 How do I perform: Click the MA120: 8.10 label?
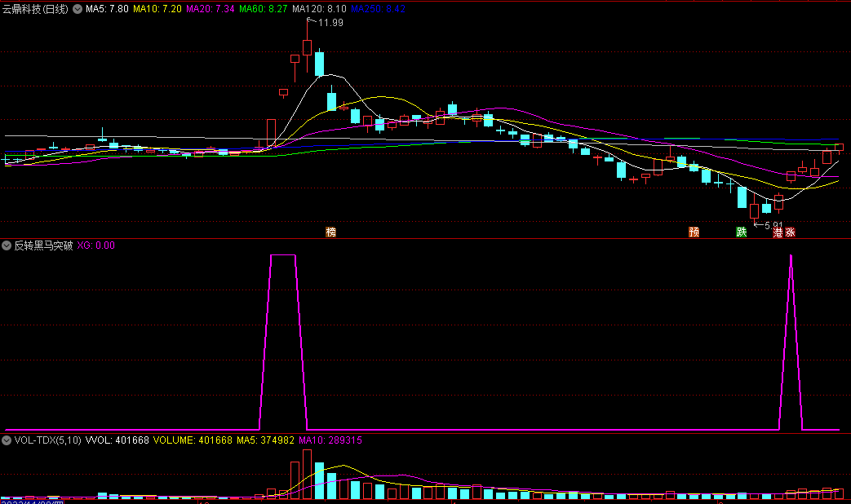319,9
